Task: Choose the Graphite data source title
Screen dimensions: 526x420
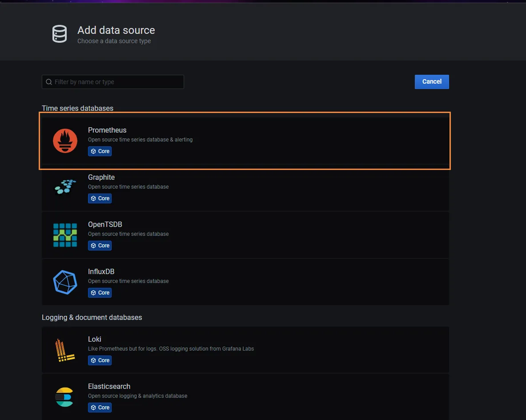Action: (x=101, y=177)
